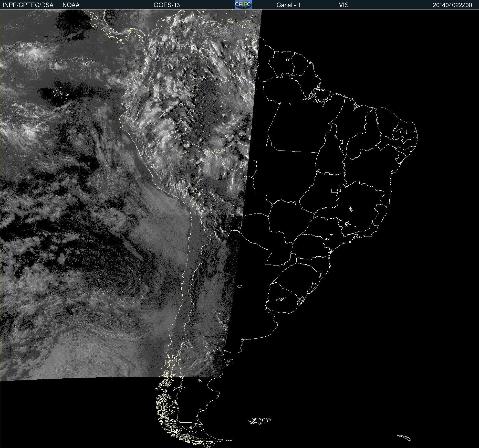479x448 pixels.
Task: Select the Canal - 1 label
Action: click(288, 5)
